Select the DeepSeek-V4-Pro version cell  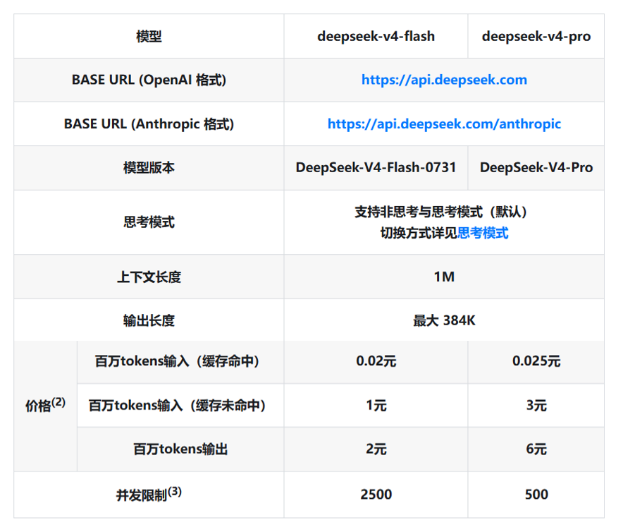(x=536, y=167)
